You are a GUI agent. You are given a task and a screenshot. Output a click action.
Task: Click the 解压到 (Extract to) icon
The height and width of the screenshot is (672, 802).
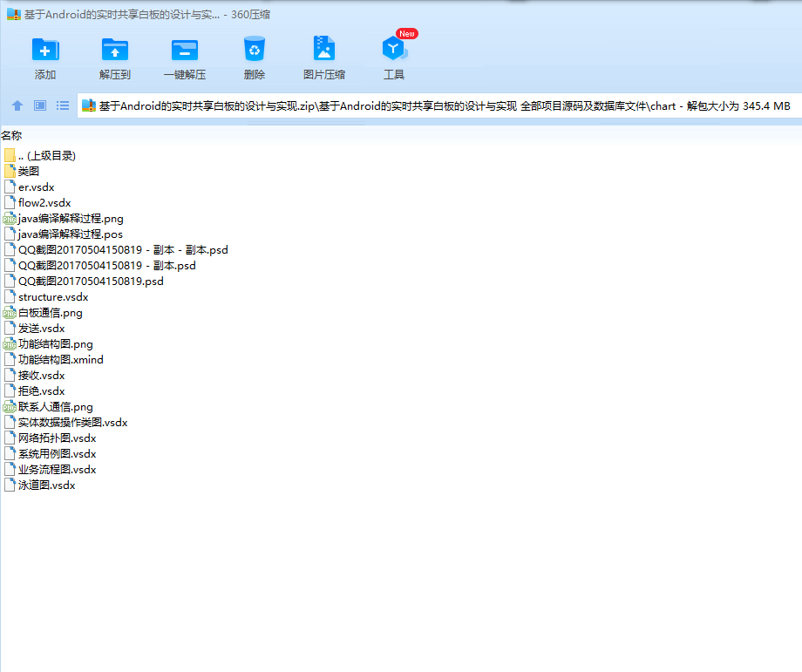click(115, 51)
